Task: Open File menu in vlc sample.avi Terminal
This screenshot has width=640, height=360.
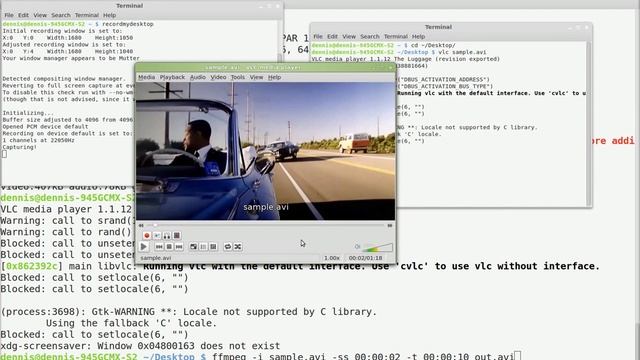Action: click(318, 36)
